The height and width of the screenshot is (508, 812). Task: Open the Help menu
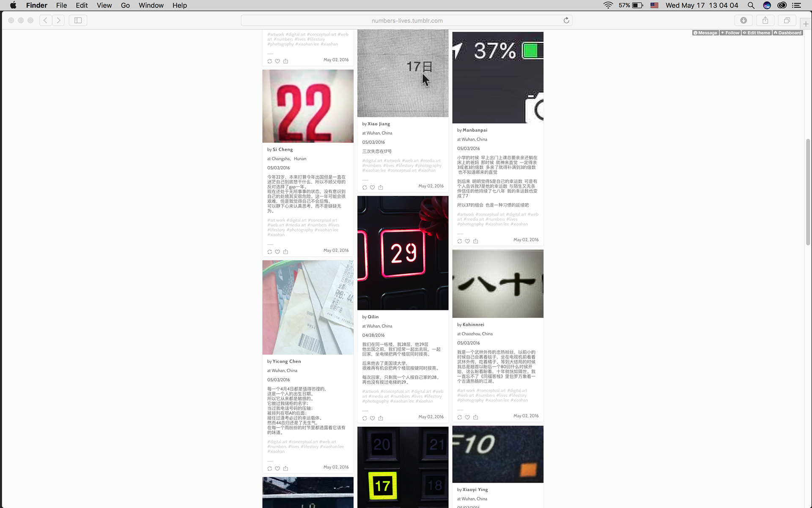pyautogui.click(x=180, y=6)
